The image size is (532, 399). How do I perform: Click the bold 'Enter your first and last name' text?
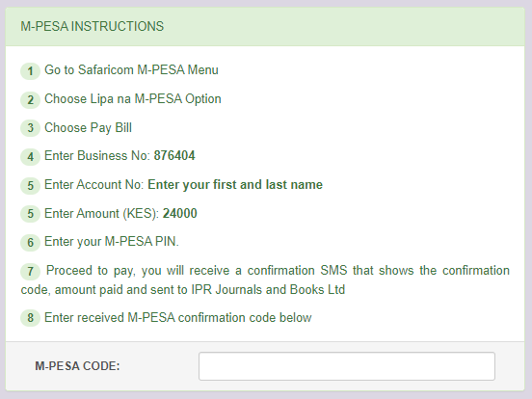(235, 185)
